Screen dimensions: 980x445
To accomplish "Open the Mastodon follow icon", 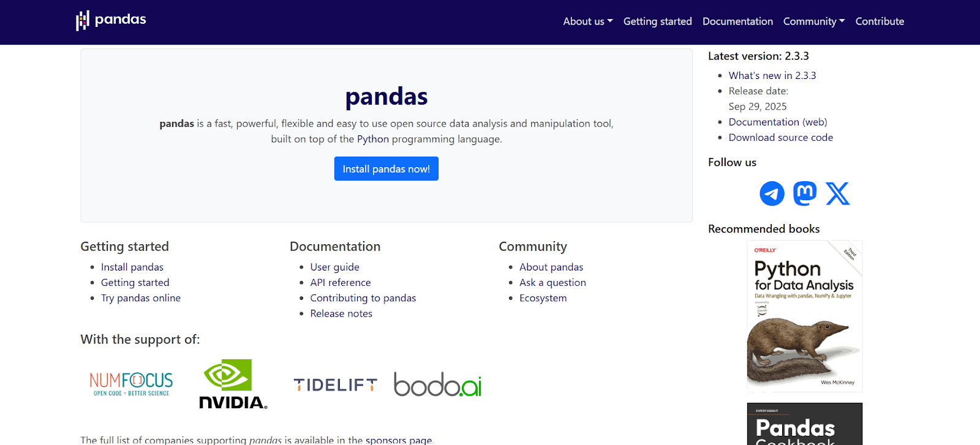I will pos(805,193).
